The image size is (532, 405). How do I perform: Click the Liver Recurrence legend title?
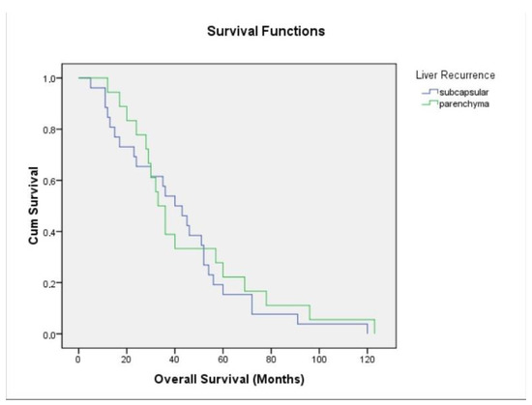point(456,74)
